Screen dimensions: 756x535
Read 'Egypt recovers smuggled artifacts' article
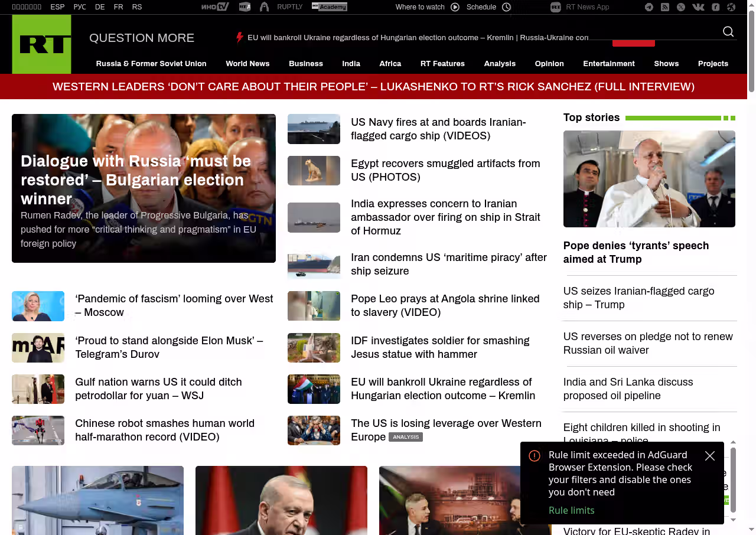445,170
